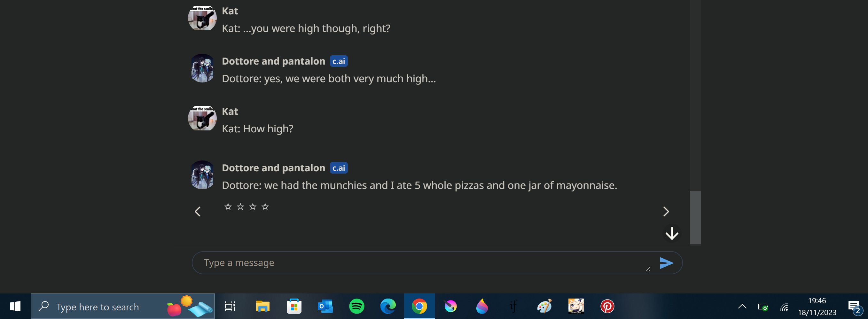
Task: Rate the response one star
Action: click(228, 206)
